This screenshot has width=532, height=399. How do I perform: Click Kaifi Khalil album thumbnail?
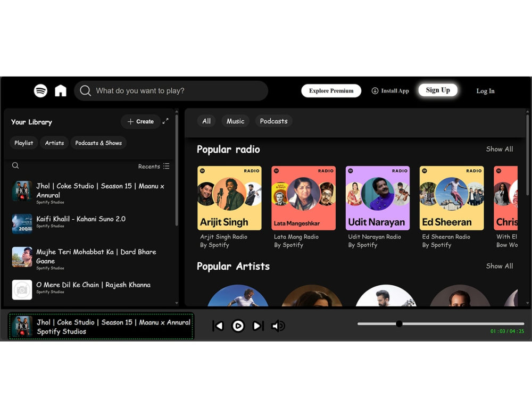(x=22, y=224)
